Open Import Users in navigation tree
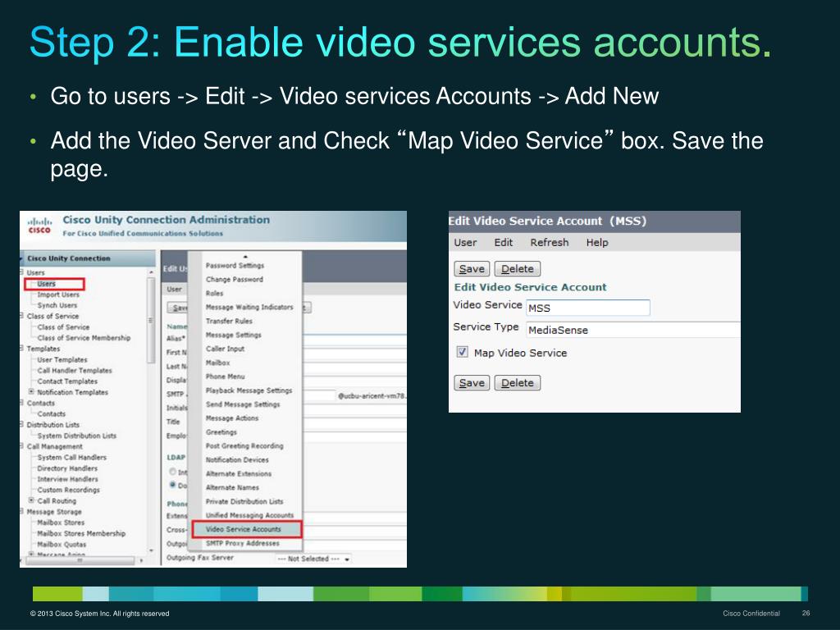Viewport: 840px width, 630px height. pyautogui.click(x=58, y=294)
